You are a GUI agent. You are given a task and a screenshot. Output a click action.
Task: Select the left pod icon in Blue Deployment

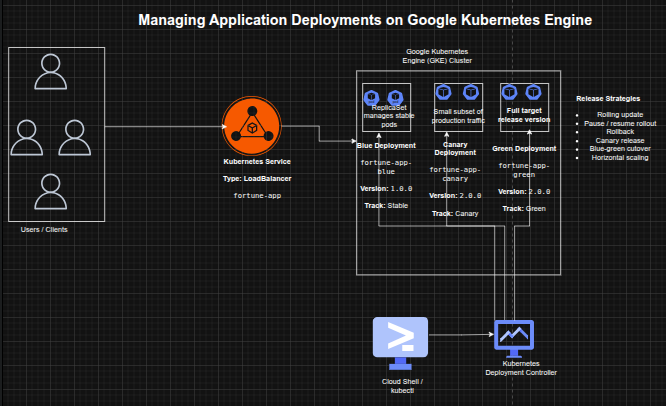pos(371,95)
